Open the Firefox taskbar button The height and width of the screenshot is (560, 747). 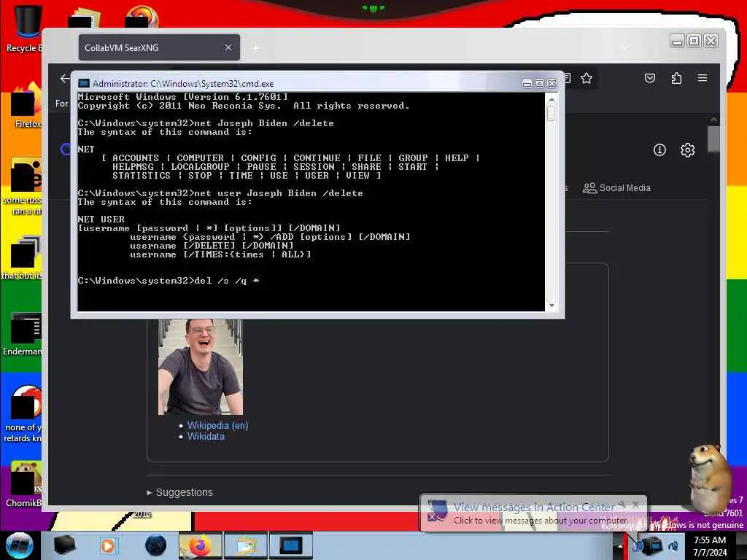(200, 545)
